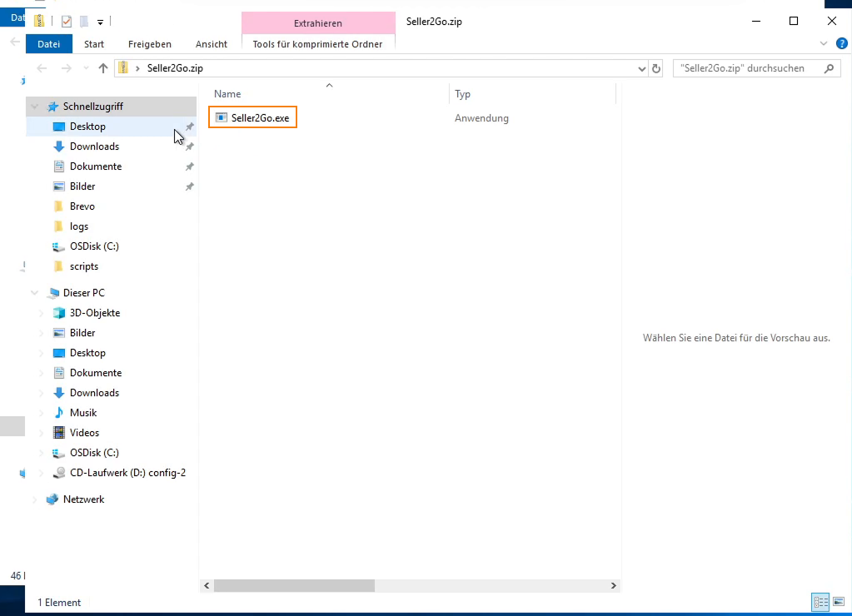Open the quick access toolbar customize dropdown
Screen dimensions: 852x616
[x=100, y=22]
